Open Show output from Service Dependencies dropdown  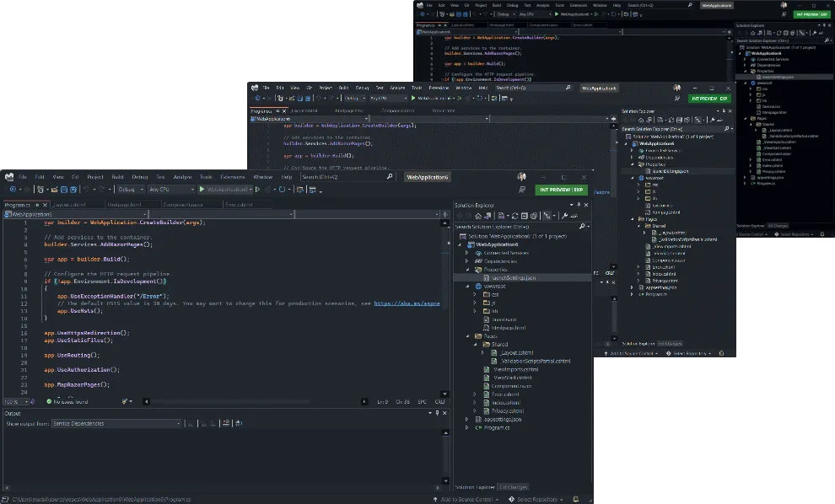pos(116,424)
